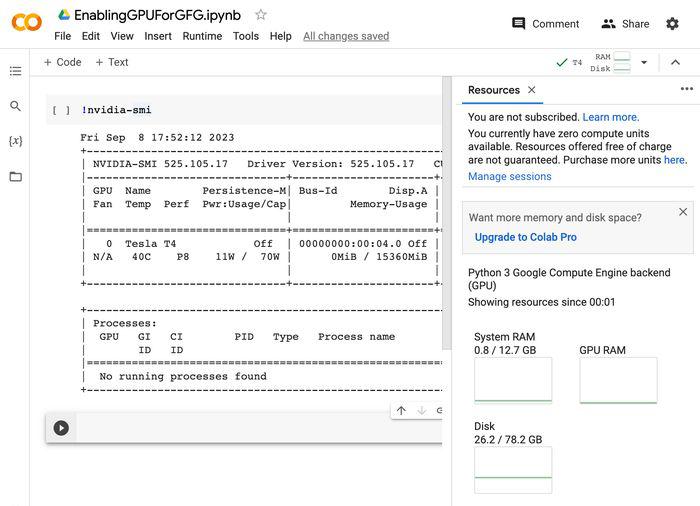Open the Disk usage graph

513,470
